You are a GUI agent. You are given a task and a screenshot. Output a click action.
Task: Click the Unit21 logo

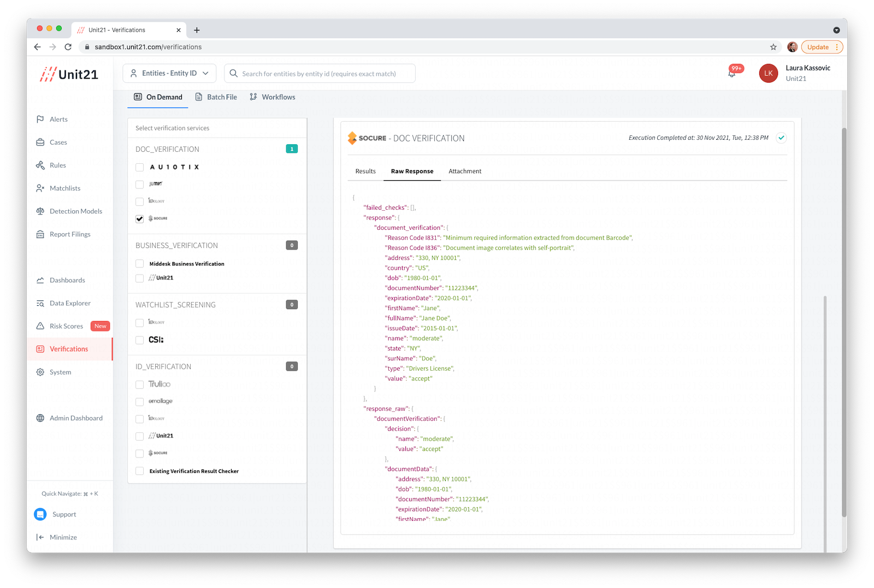(x=69, y=74)
